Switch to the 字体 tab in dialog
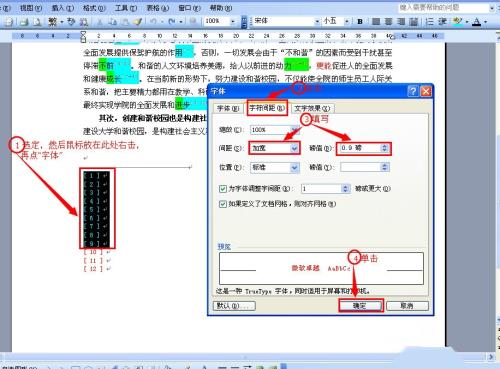This screenshot has width=500, height=369. (228, 108)
